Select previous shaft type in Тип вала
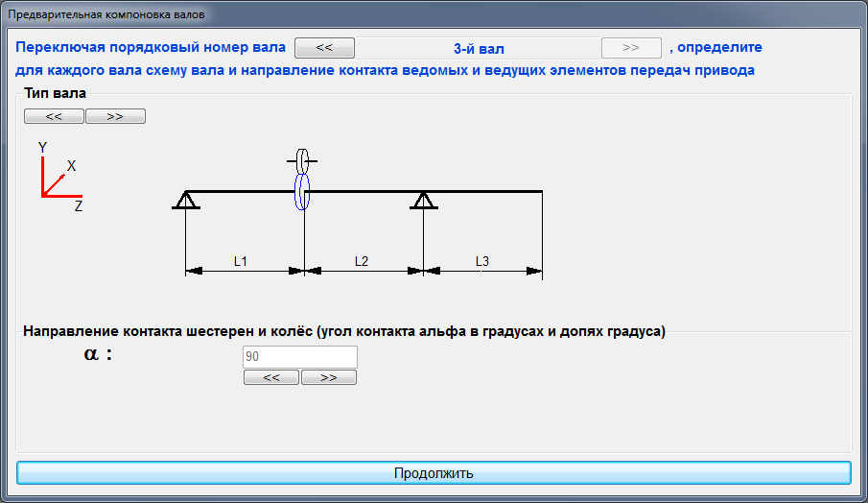This screenshot has width=868, height=503. point(54,116)
